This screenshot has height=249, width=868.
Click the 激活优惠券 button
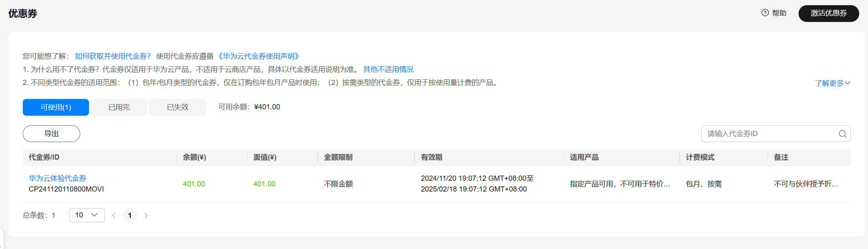tap(828, 14)
